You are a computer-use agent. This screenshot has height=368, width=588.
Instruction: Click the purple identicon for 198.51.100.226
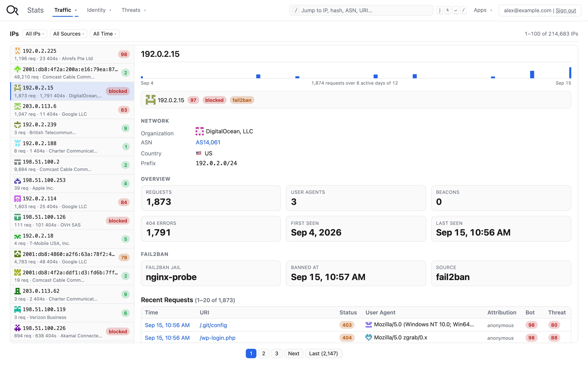[18, 328]
